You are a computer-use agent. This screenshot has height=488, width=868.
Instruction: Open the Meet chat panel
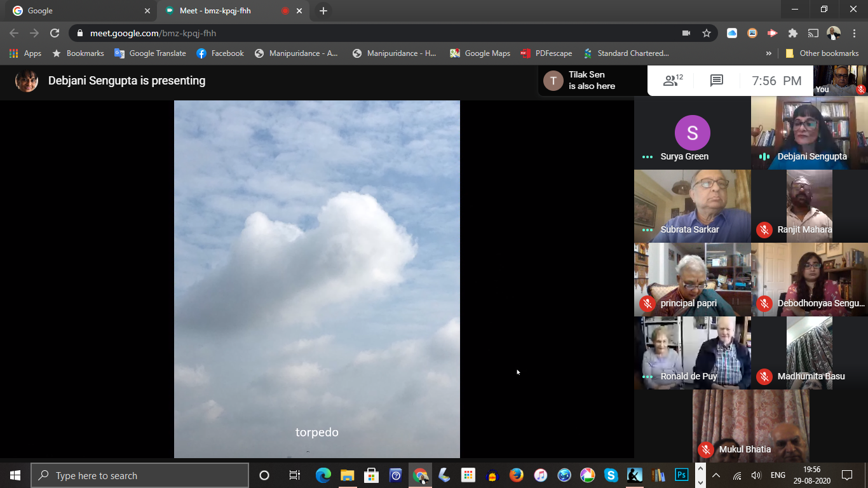click(716, 81)
